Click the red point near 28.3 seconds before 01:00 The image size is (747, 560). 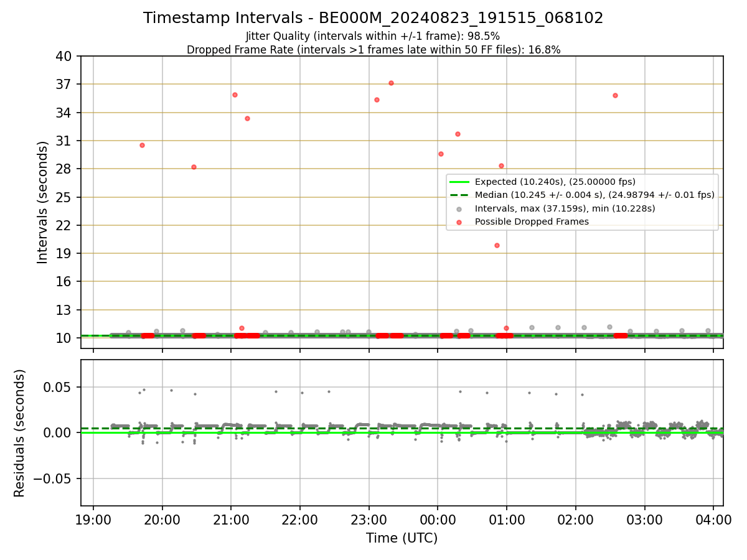coord(501,166)
